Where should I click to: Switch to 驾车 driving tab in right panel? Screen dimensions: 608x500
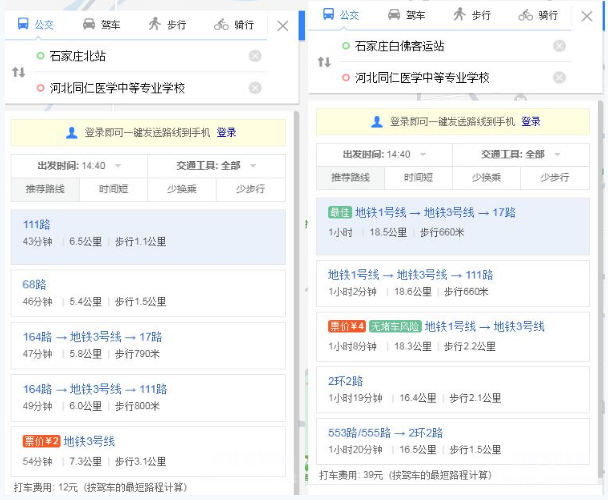click(406, 15)
